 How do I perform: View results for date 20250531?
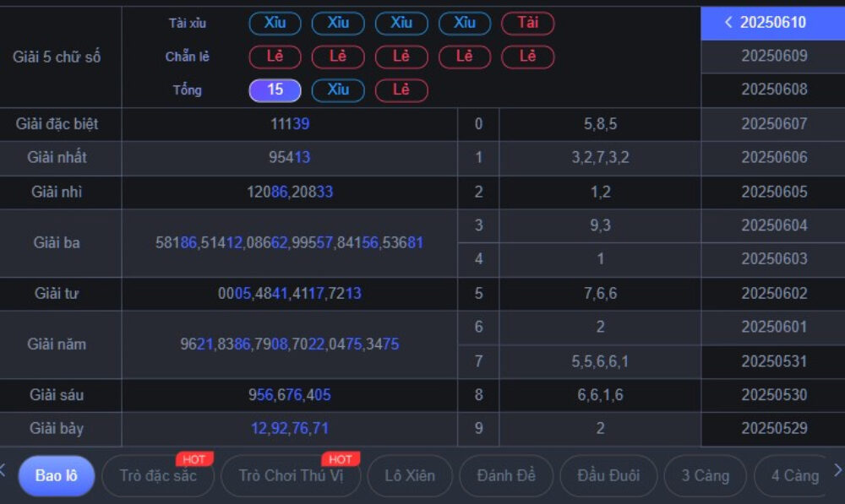(x=774, y=361)
